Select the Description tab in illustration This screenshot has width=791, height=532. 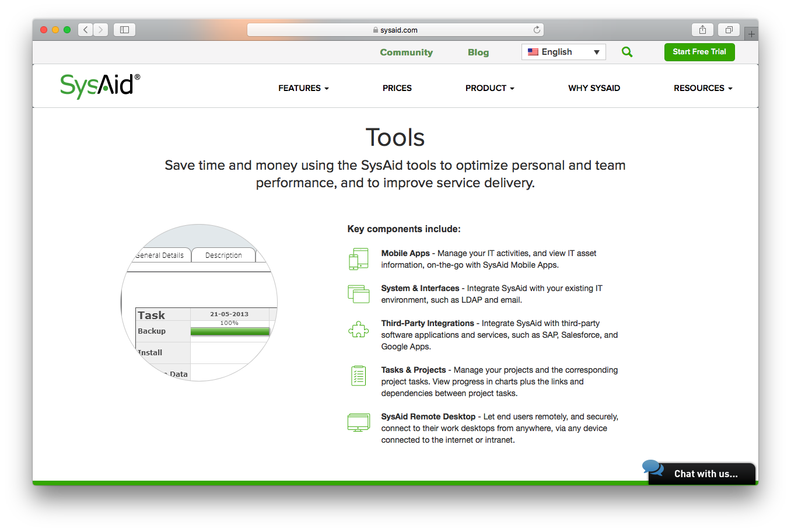click(223, 255)
